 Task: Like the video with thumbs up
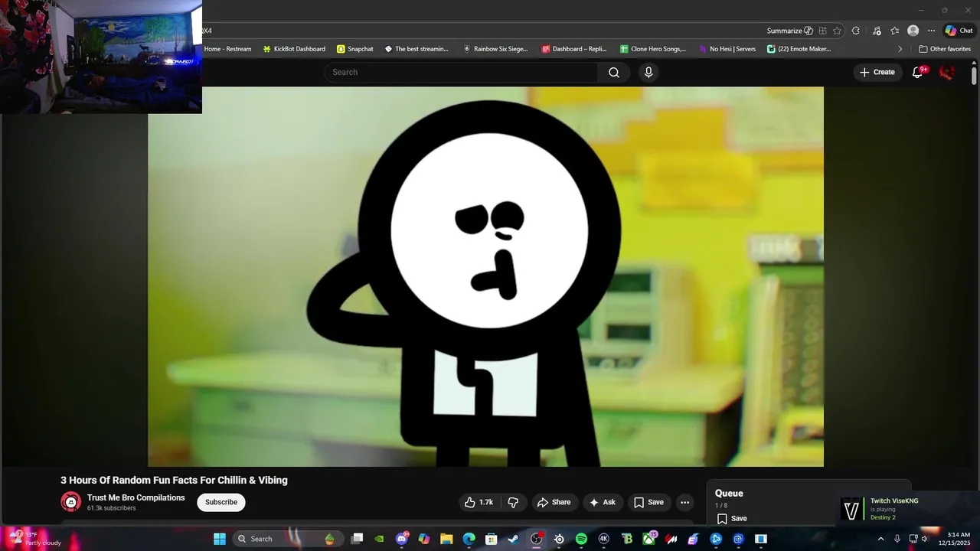pos(479,502)
